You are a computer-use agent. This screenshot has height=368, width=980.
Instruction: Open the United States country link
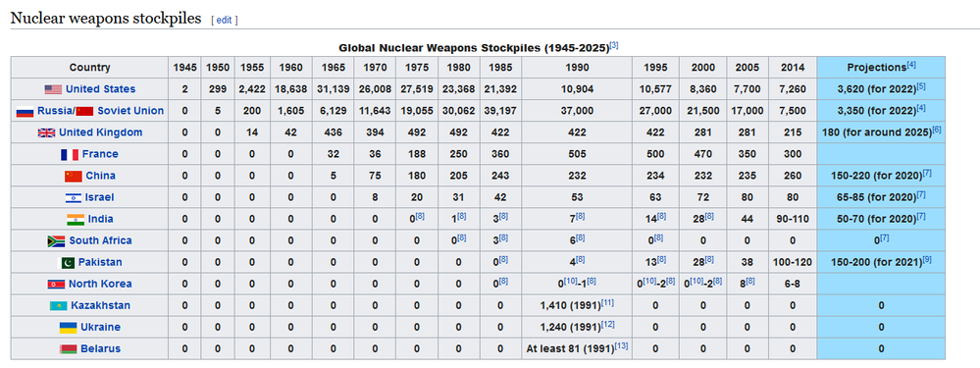point(100,89)
